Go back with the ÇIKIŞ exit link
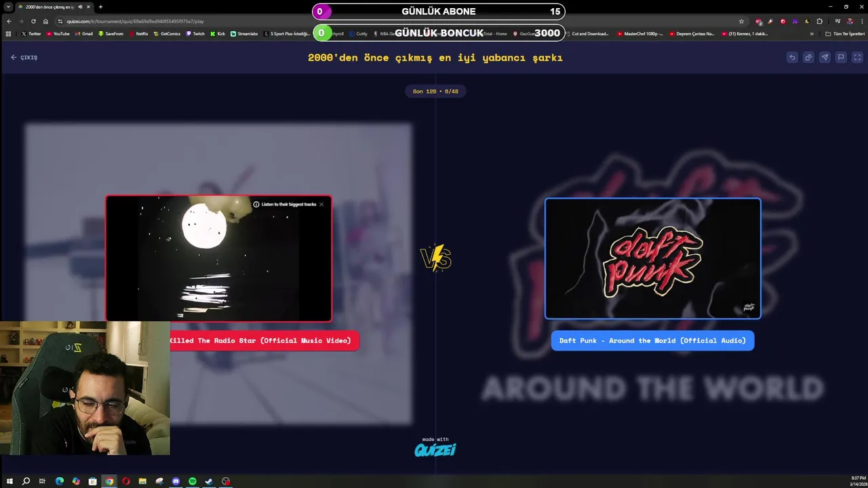The height and width of the screenshot is (488, 868). (x=24, y=58)
